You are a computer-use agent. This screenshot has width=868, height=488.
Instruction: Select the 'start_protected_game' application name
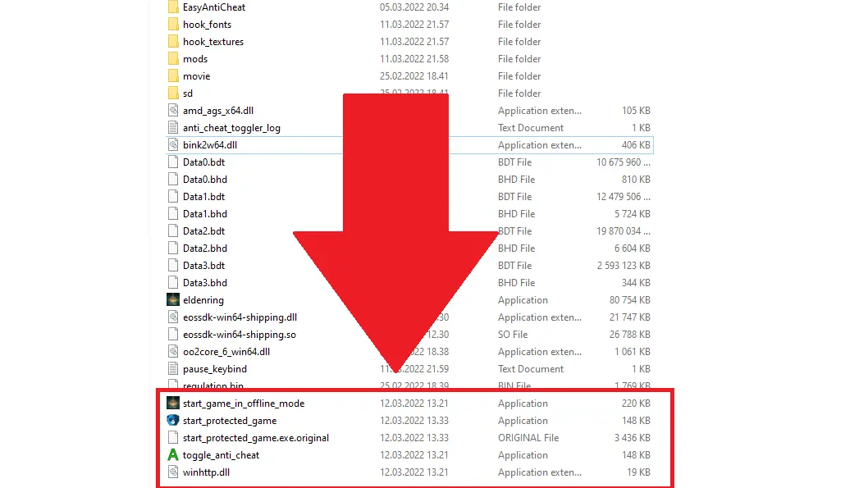click(x=230, y=421)
